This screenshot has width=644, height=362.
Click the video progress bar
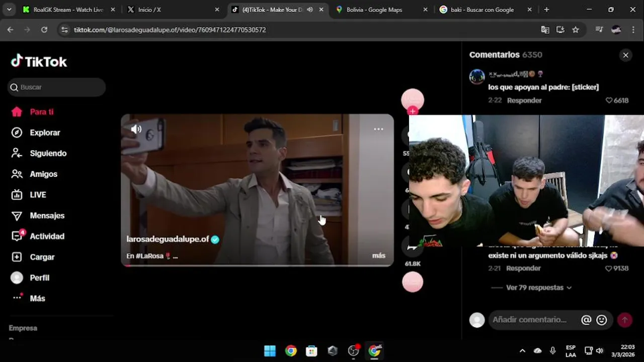(257, 265)
